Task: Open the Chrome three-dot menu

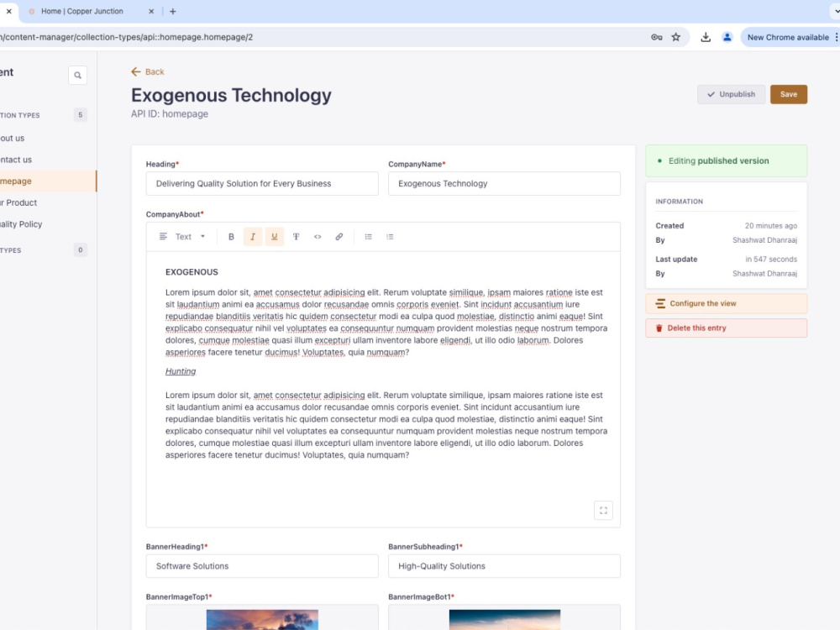Action: coord(836,37)
